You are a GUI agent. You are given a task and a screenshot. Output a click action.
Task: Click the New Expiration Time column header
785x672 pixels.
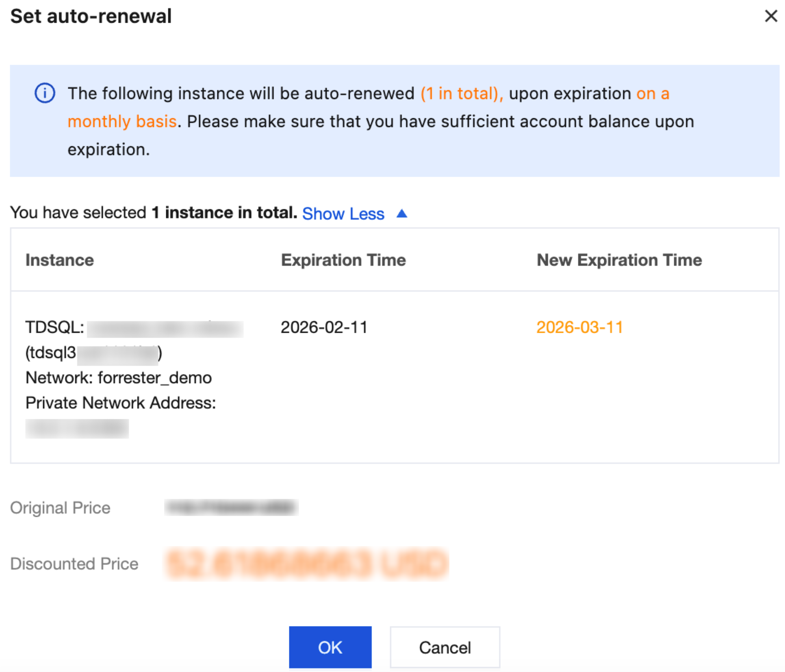coord(619,260)
